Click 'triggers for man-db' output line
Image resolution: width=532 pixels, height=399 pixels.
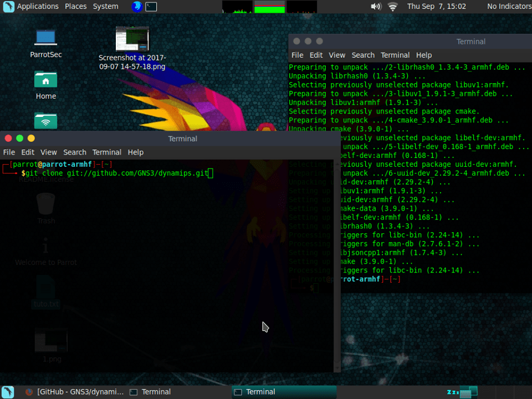coord(409,244)
